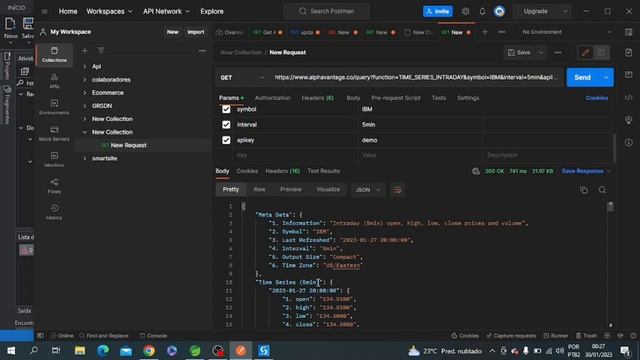Open the History sidebar panel
This screenshot has height=360, width=640.
[x=54, y=211]
